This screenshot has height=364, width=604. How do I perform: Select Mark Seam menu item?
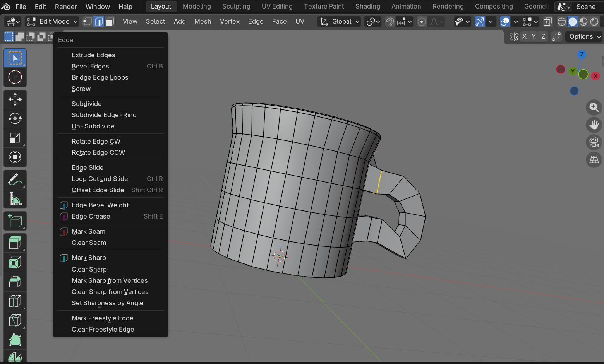click(x=111, y=231)
